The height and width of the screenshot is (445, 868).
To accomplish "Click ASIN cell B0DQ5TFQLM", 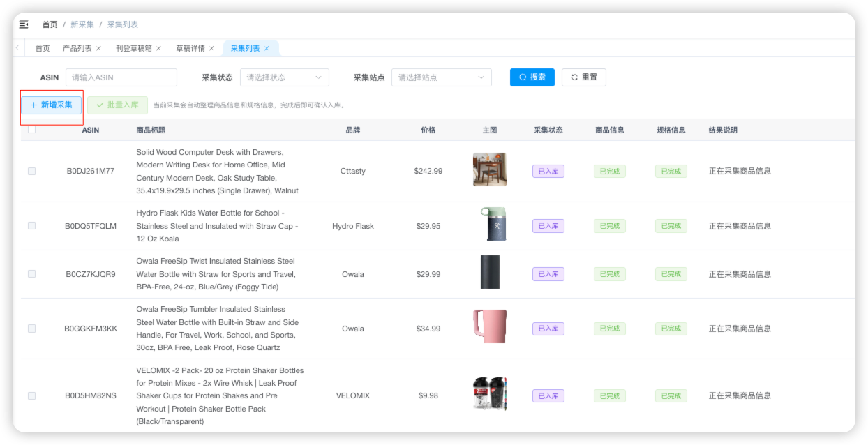I will [x=91, y=226].
